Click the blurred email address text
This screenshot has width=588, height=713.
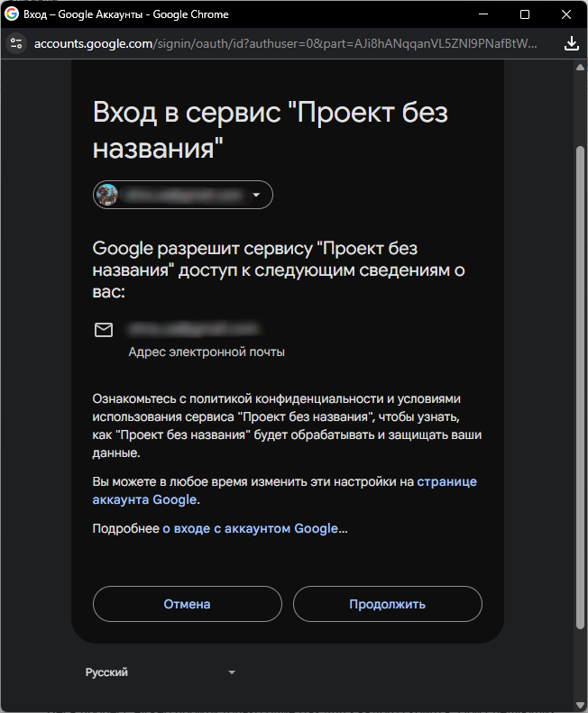coord(194,328)
